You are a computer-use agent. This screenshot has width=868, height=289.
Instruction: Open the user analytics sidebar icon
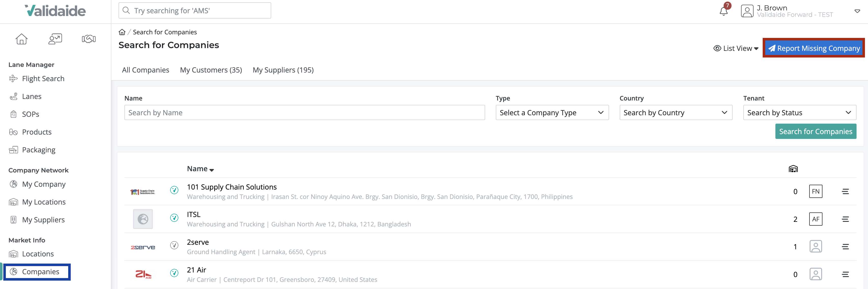click(55, 39)
